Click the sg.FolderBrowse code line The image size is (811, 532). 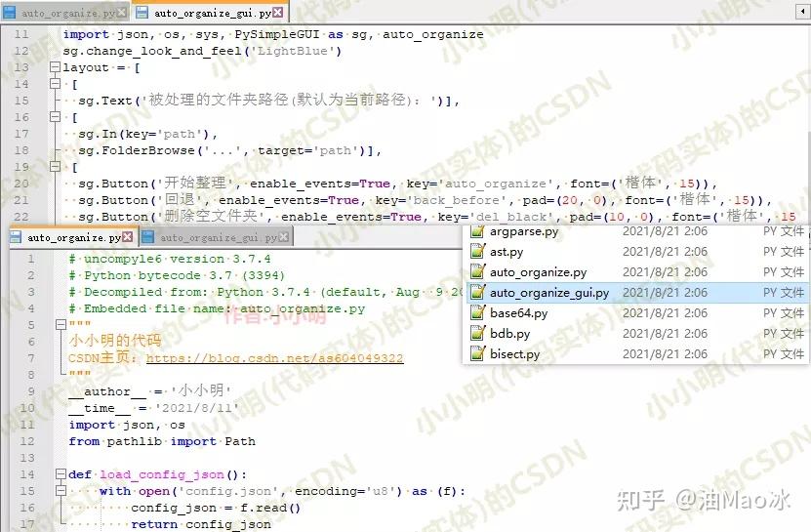coord(230,150)
